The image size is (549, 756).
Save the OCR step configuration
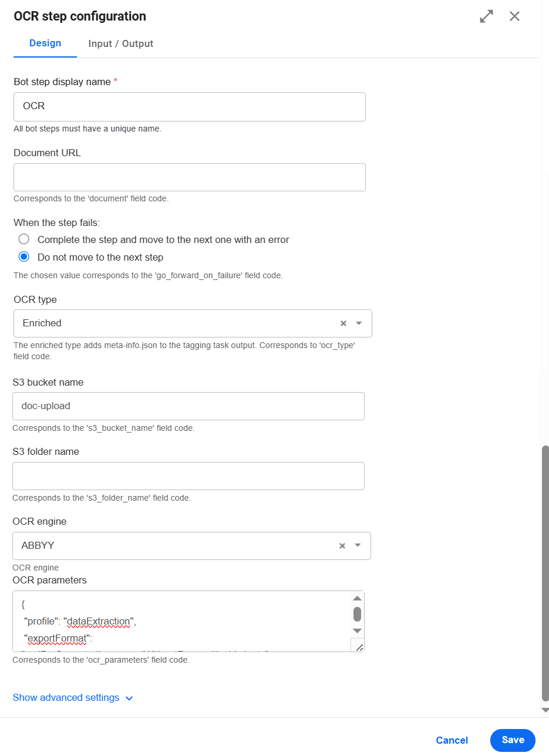513,740
